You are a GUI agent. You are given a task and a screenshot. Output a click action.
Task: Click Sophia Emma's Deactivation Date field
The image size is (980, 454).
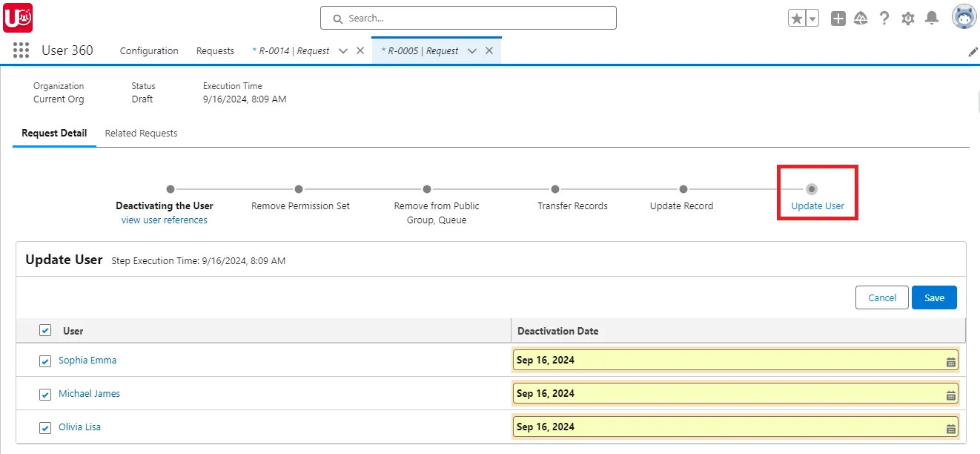coord(735,360)
